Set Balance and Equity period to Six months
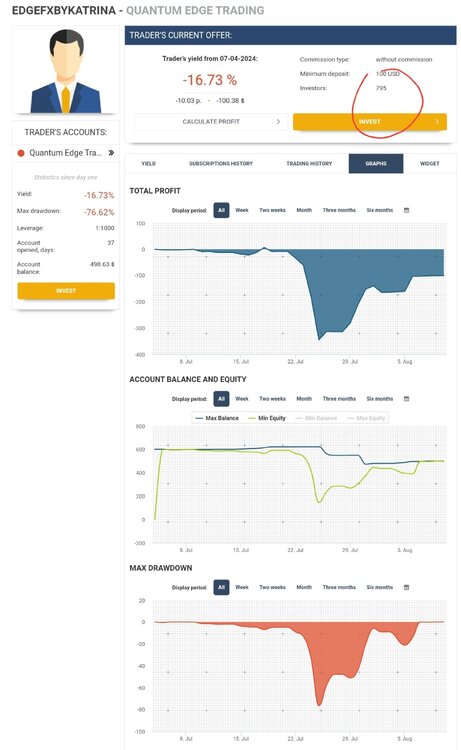 (x=380, y=399)
